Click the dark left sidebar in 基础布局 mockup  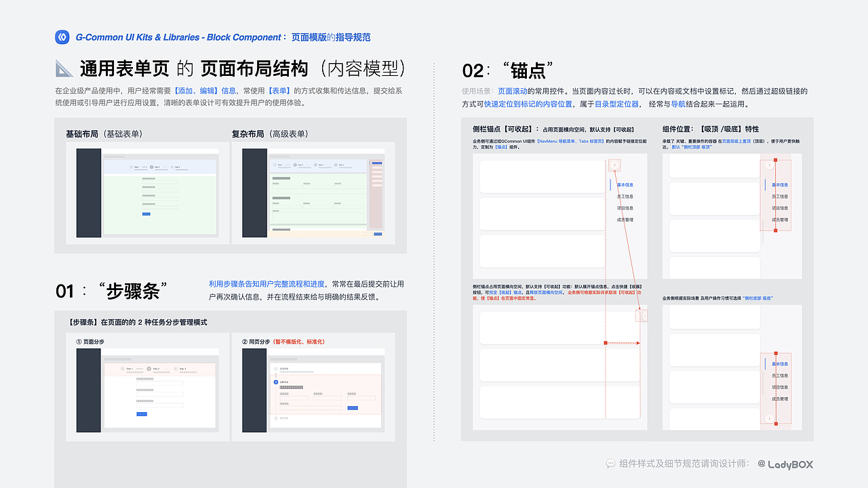pyautogui.click(x=89, y=193)
